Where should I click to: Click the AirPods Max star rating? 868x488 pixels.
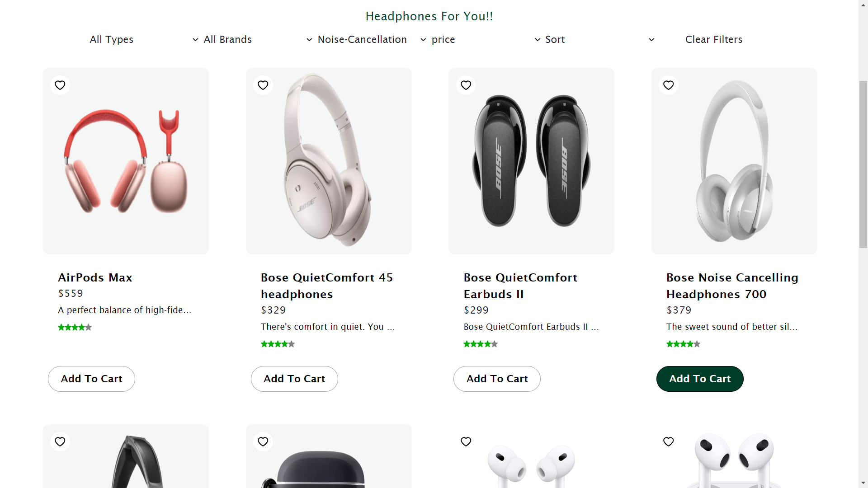coord(75,327)
